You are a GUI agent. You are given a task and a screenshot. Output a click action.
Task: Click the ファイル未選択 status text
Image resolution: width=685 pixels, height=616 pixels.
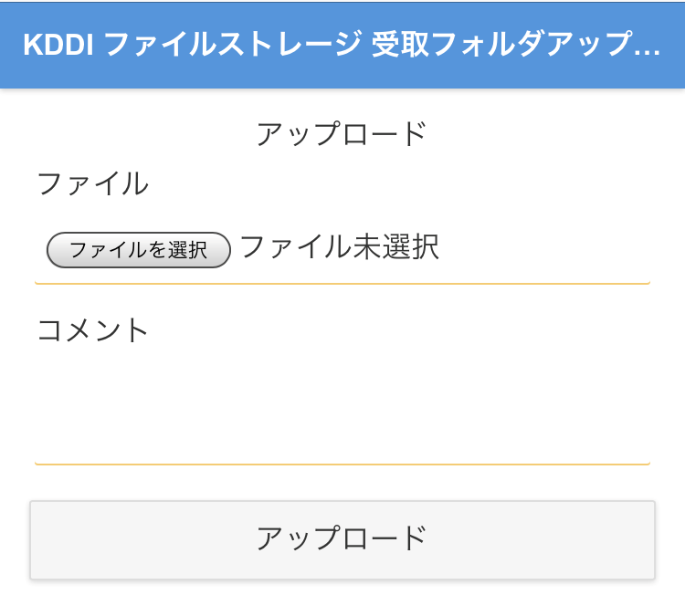coord(339,246)
